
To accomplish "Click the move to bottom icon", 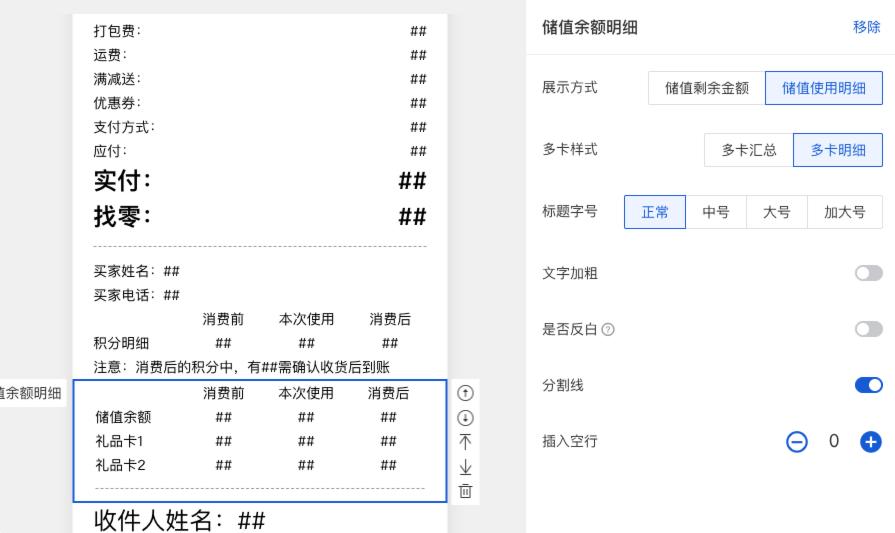I will 465,467.
